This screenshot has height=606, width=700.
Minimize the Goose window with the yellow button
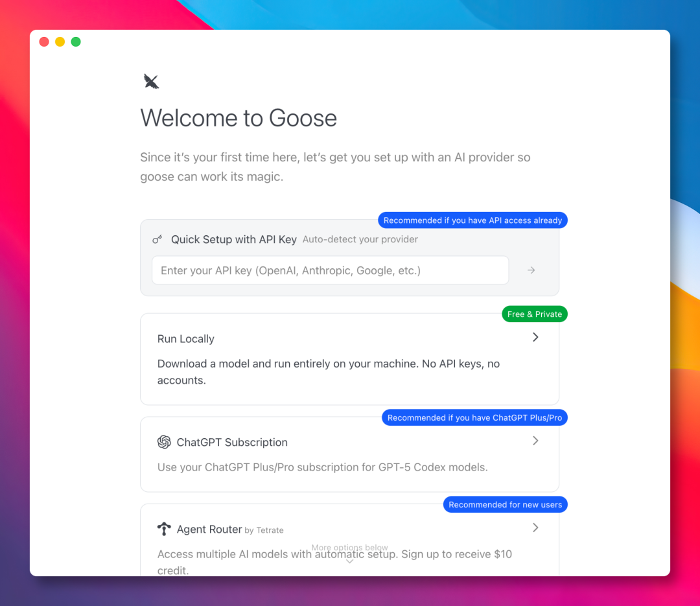click(60, 42)
